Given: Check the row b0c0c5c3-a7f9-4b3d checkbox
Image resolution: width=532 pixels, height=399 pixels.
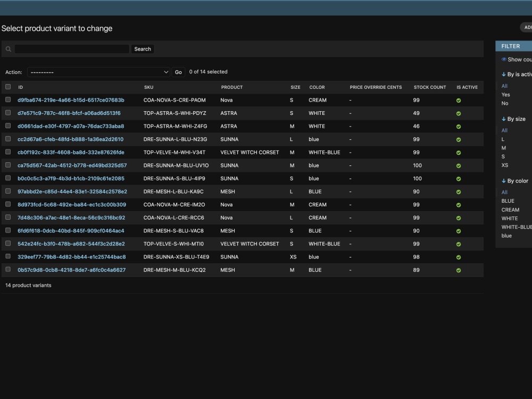Looking at the screenshot, I should [8, 178].
